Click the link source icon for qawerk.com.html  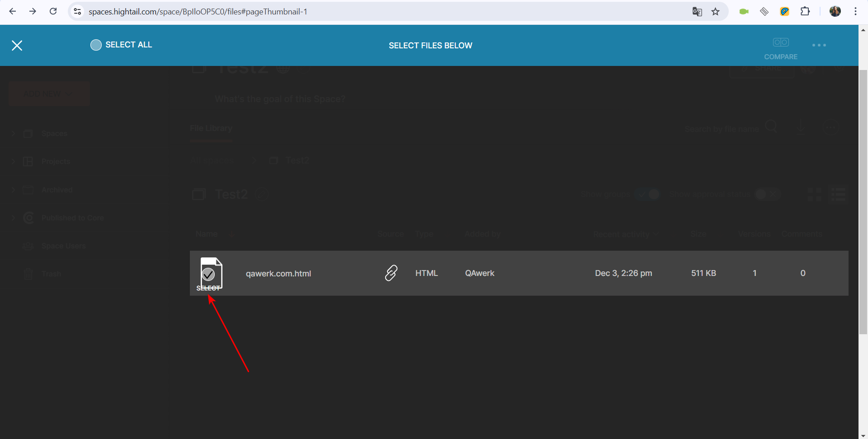pyautogui.click(x=391, y=273)
